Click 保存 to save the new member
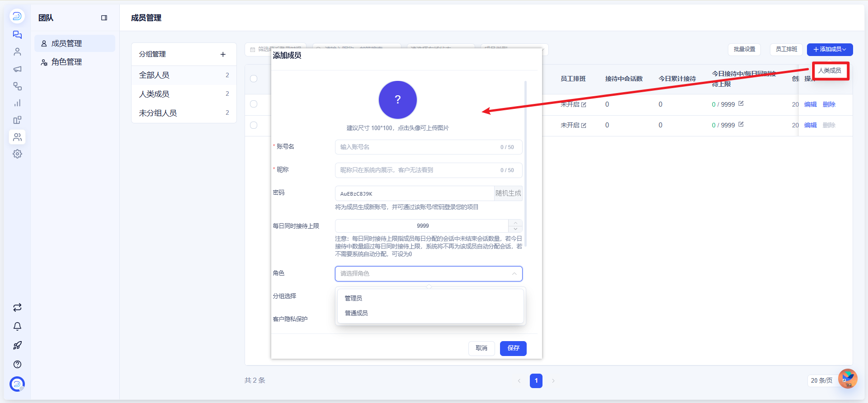Screen dimensions: 868x403 513,348
